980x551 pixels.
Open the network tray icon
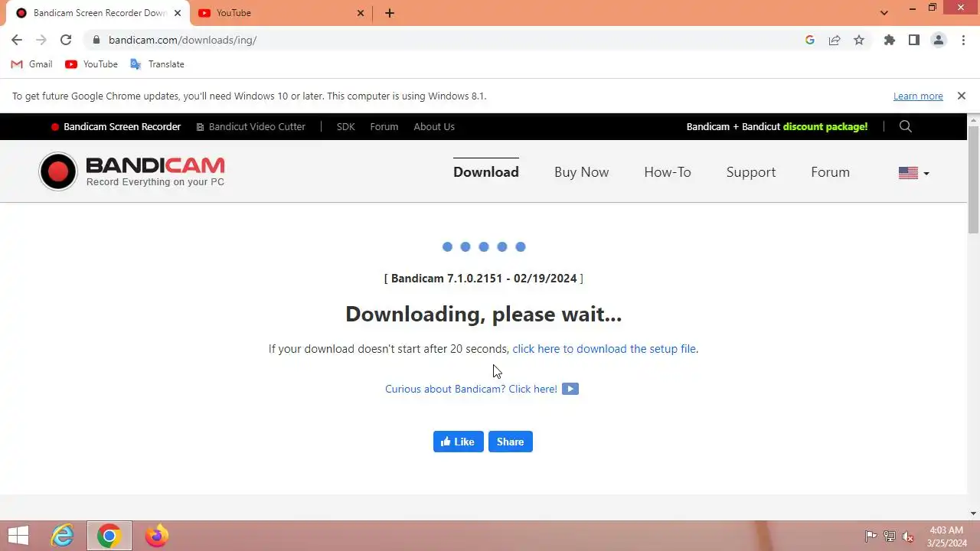tap(889, 536)
